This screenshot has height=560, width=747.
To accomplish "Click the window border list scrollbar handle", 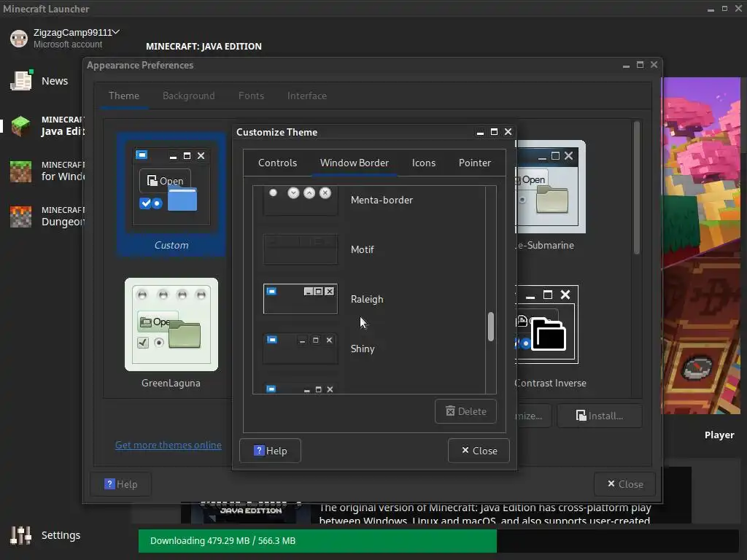I will pos(491,327).
